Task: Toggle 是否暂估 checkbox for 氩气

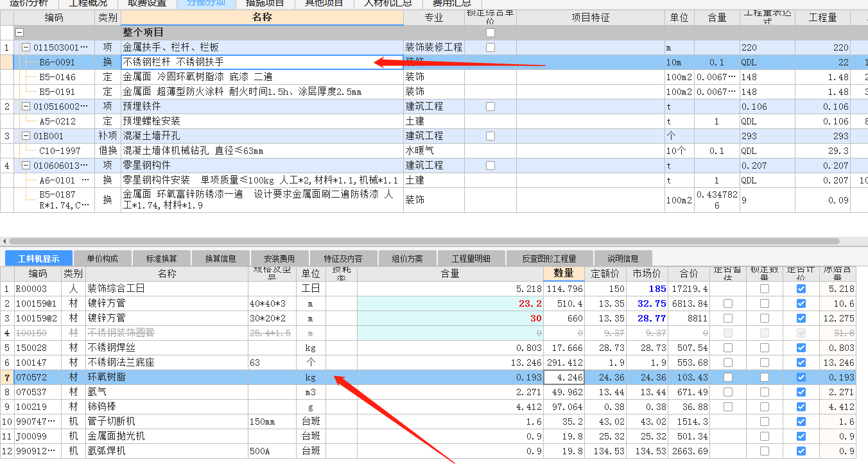Action: coord(728,392)
